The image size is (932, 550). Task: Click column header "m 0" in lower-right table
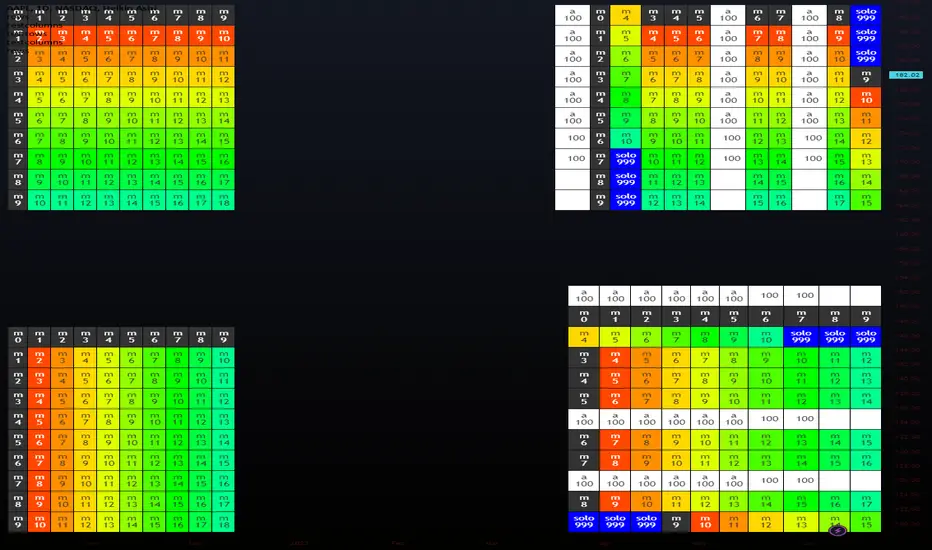click(x=584, y=316)
